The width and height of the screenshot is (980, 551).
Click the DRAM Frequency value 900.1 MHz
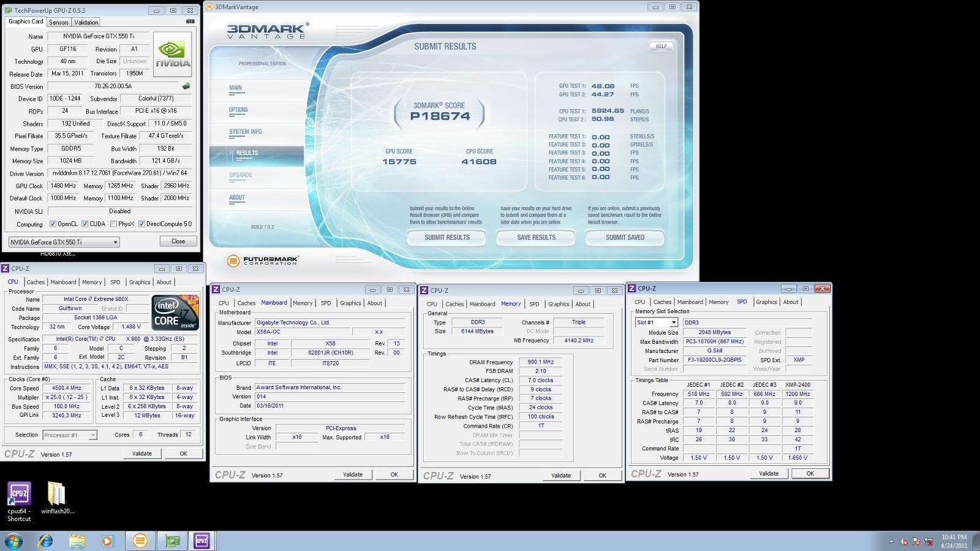point(540,362)
